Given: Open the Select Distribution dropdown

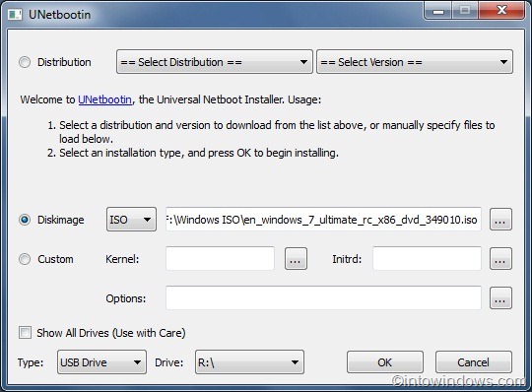Looking at the screenshot, I should (x=215, y=62).
